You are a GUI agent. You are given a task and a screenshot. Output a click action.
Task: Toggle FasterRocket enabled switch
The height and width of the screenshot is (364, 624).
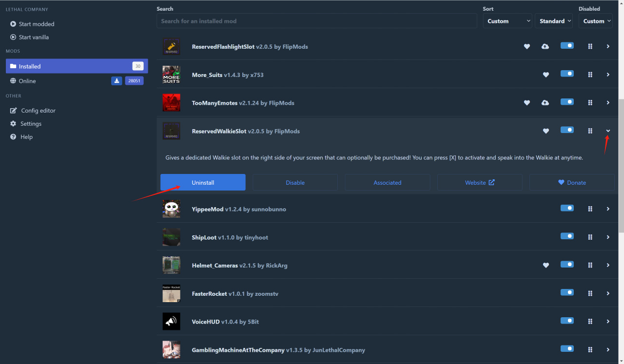point(567,292)
